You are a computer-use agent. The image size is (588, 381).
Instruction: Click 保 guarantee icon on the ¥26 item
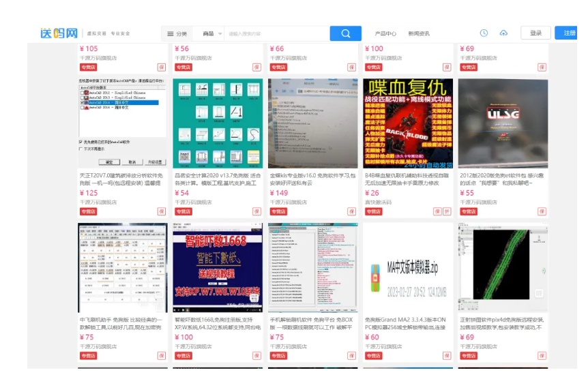coord(438,212)
